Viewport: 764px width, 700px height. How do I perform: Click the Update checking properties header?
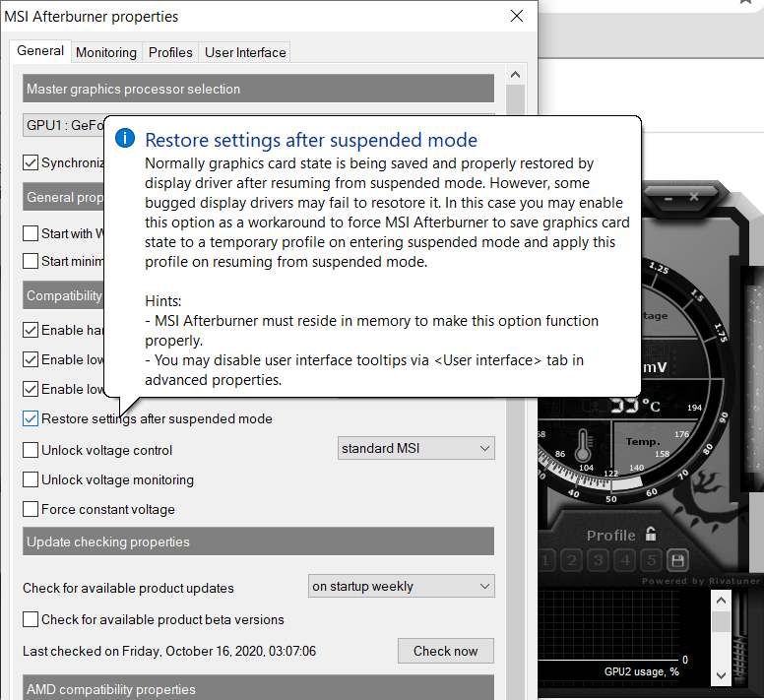click(258, 541)
